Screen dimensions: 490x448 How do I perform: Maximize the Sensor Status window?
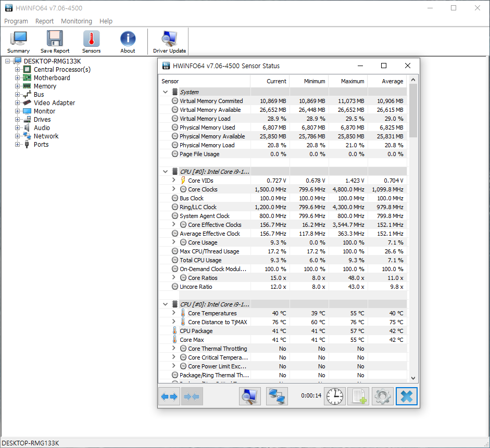tap(384, 66)
